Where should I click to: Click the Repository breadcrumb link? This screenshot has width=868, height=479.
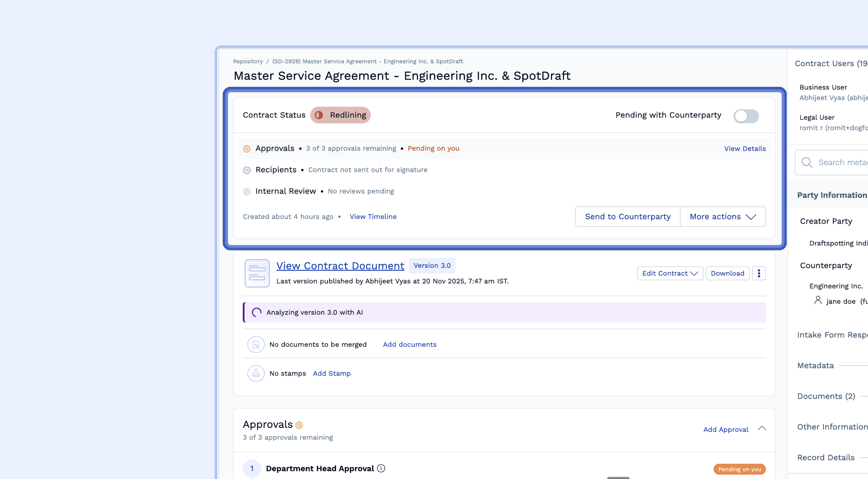pyautogui.click(x=248, y=61)
